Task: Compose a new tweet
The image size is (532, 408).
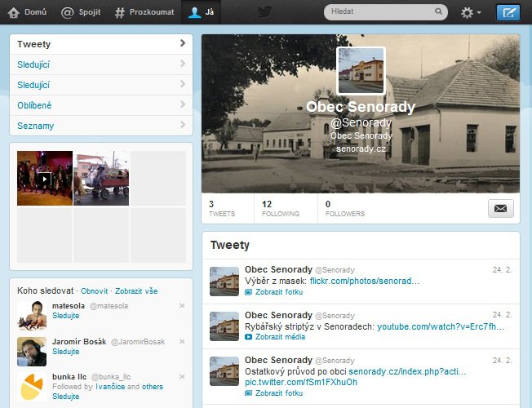Action: (x=508, y=12)
